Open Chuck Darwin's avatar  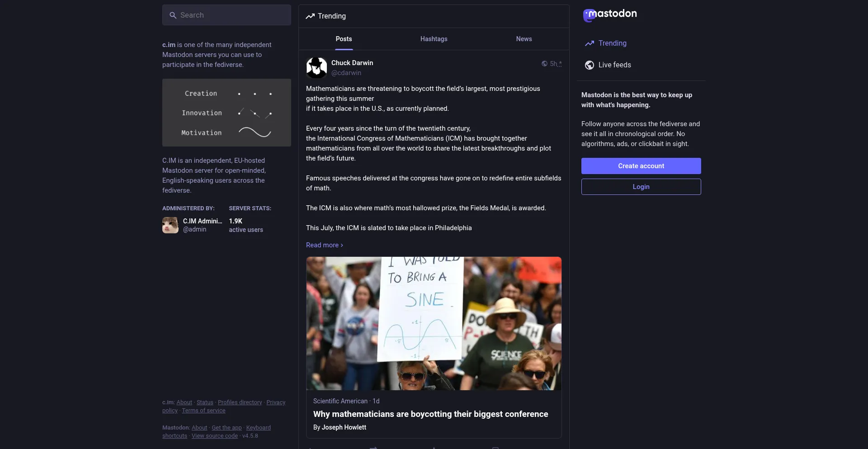click(x=316, y=68)
